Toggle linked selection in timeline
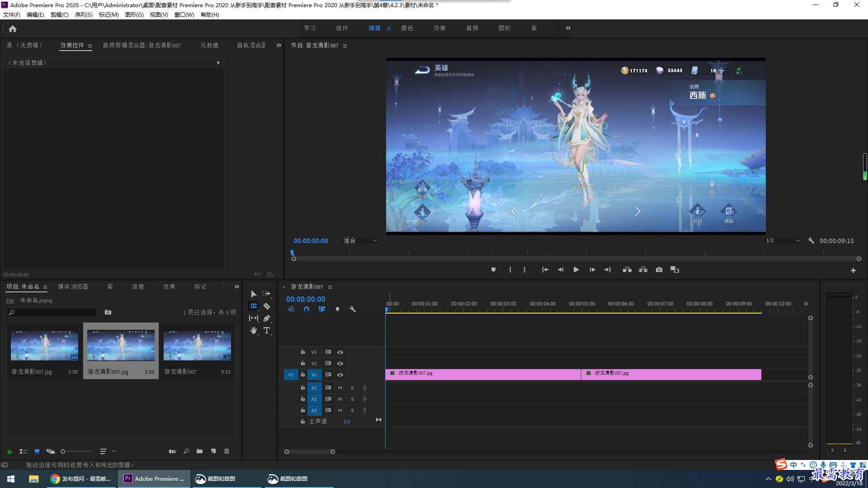The width and height of the screenshot is (868, 488). point(322,310)
